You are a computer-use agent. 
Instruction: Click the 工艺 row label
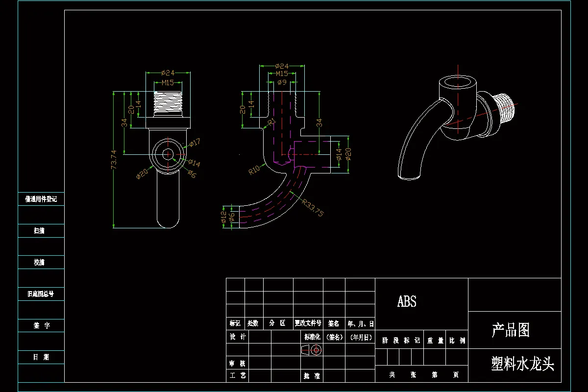(x=238, y=376)
